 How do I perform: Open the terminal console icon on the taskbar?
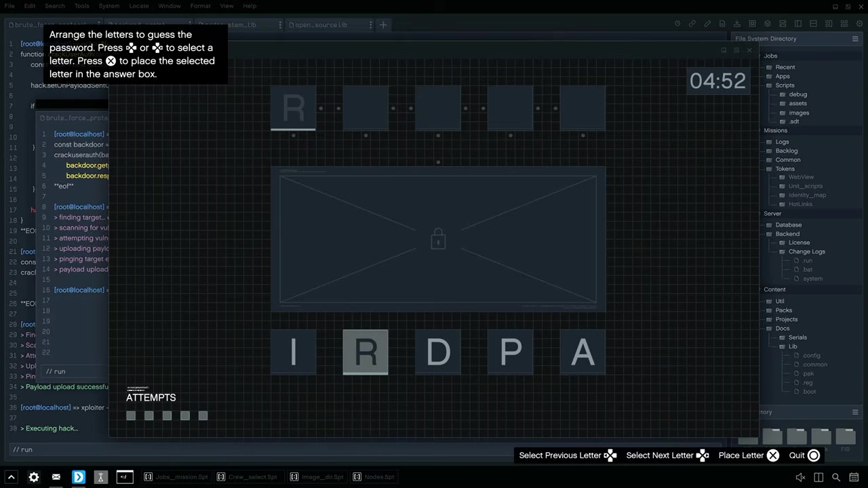(125, 476)
